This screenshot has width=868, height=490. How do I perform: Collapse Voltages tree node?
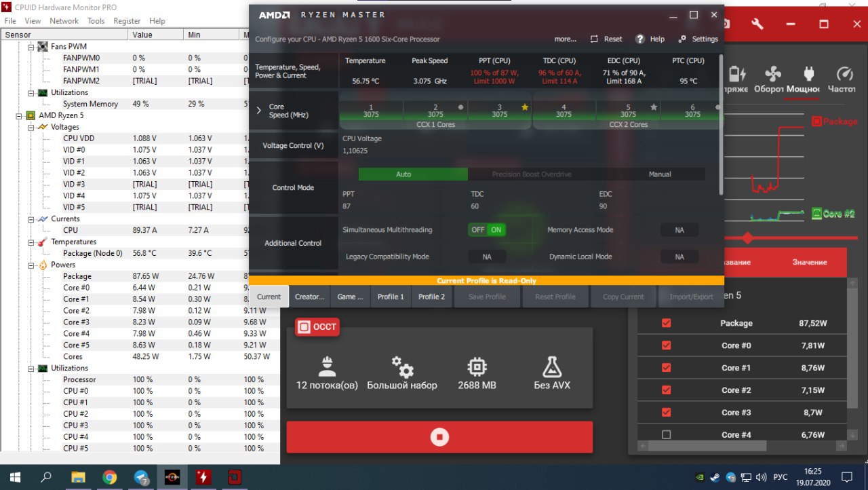click(31, 127)
